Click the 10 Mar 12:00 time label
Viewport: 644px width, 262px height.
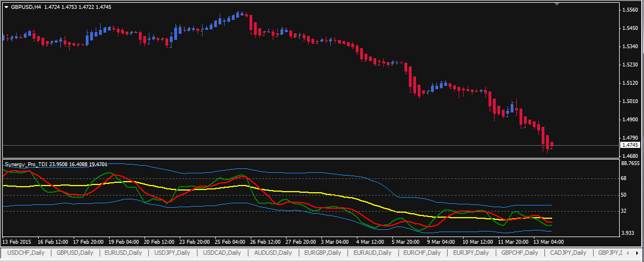(477, 242)
